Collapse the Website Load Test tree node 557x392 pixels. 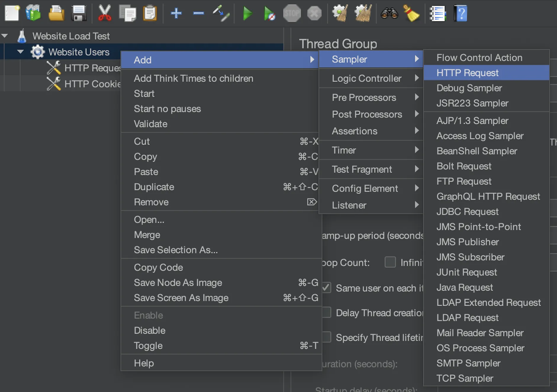point(5,36)
